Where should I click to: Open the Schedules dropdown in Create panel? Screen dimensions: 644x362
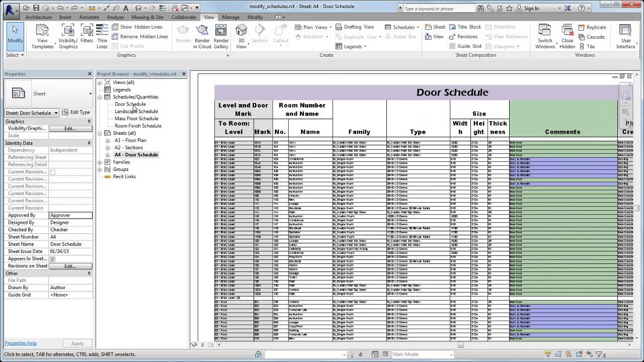(x=403, y=27)
